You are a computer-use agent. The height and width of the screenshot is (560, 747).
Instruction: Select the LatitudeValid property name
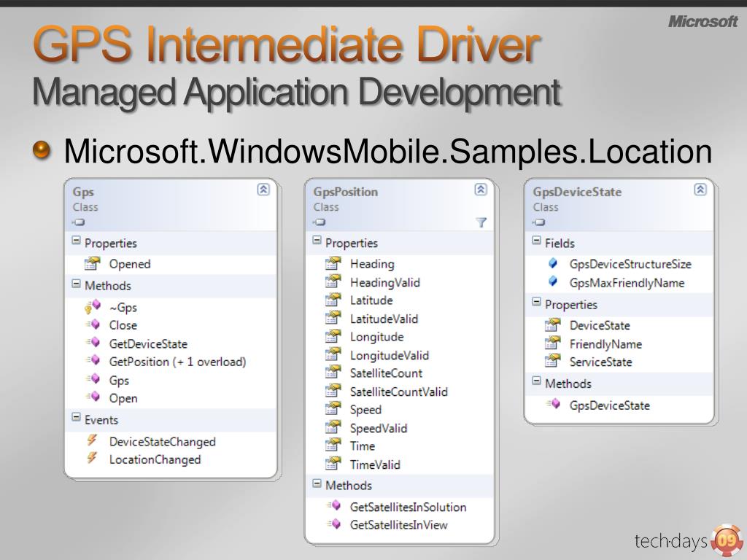pyautogui.click(x=384, y=319)
